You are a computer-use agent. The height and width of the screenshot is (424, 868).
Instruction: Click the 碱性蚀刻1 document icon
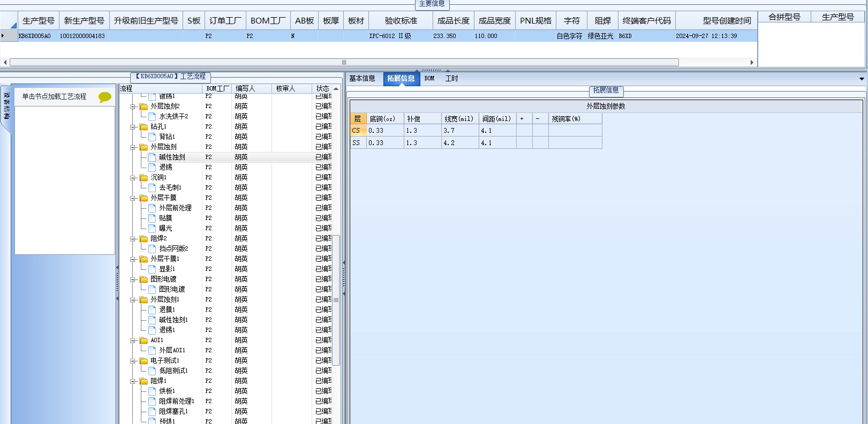coord(152,320)
